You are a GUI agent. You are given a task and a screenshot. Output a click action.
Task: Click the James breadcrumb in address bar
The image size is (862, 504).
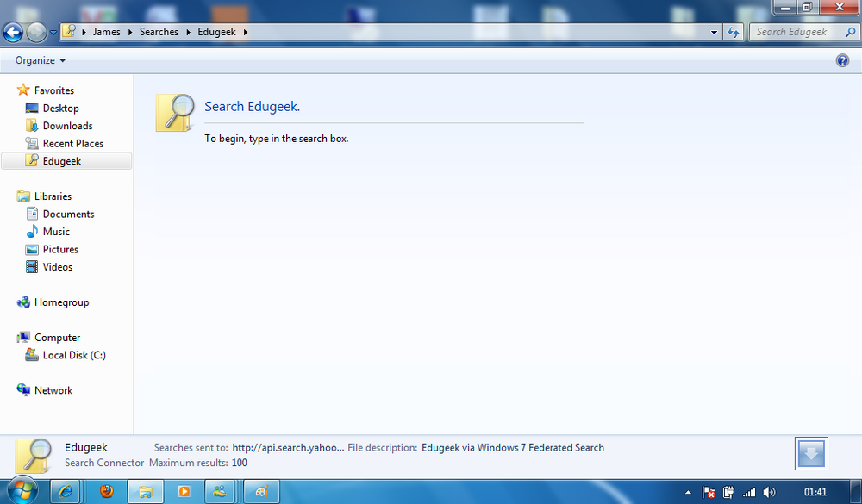point(107,32)
